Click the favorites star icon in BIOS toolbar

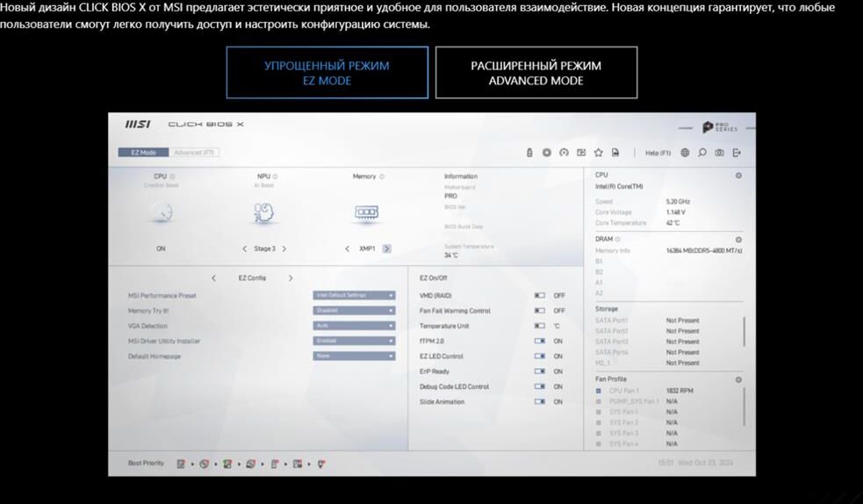pos(599,153)
